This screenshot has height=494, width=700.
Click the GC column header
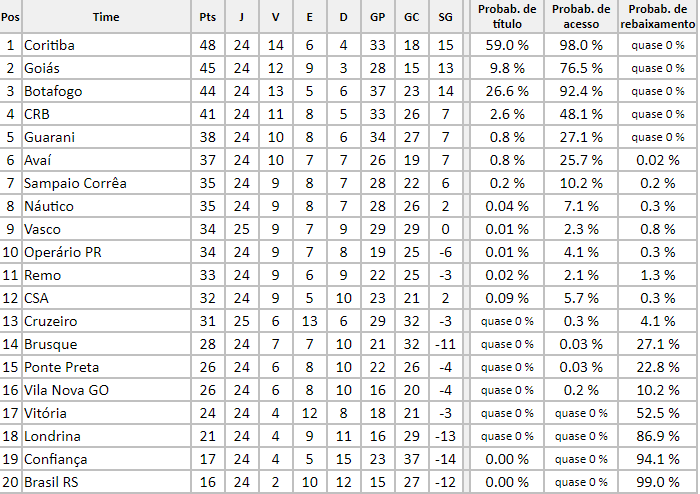click(411, 17)
